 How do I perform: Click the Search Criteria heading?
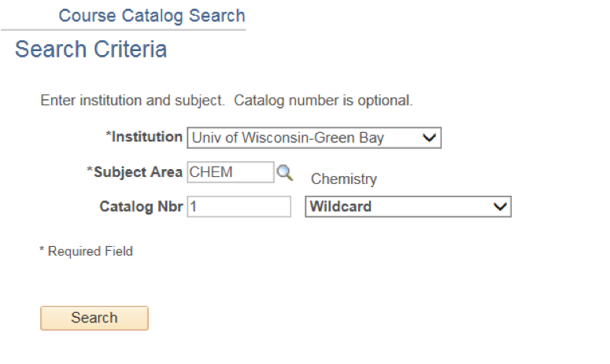pyautogui.click(x=91, y=49)
